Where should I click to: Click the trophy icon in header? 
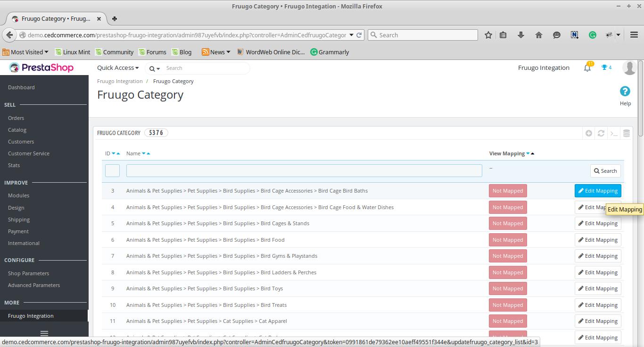(x=604, y=68)
